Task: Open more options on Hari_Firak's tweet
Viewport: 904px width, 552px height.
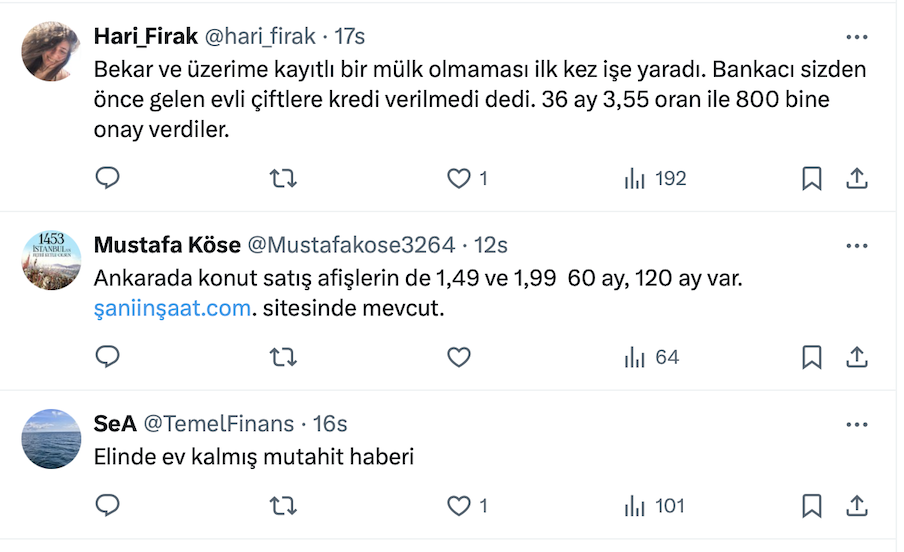Action: [x=856, y=37]
